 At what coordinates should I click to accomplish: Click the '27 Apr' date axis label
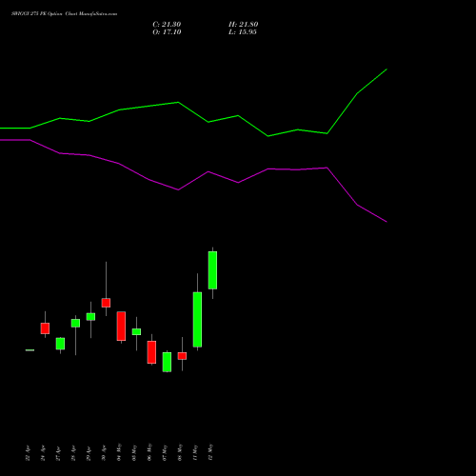pyautogui.click(x=58, y=453)
